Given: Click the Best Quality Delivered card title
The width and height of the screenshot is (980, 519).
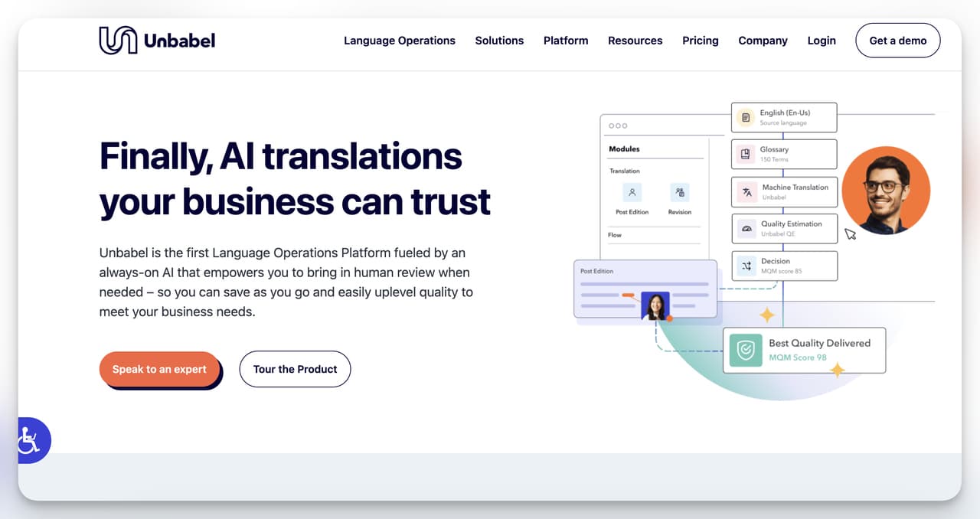Looking at the screenshot, I should (819, 343).
